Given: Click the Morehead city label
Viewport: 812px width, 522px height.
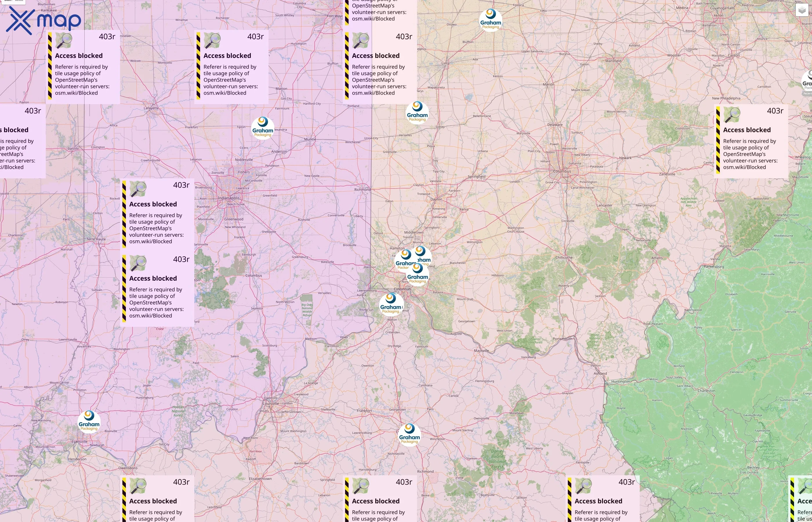Looking at the screenshot, I should [516, 413].
